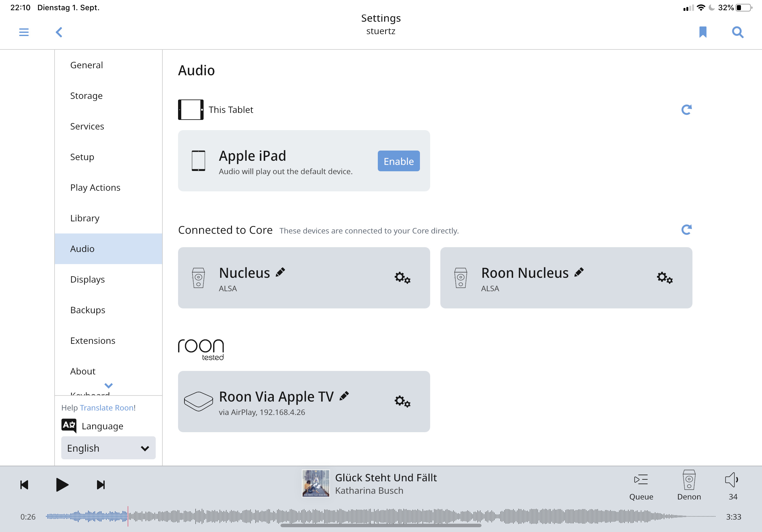Viewport: 762px width, 532px height.
Task: Skip to the previous track
Action: 24,485
